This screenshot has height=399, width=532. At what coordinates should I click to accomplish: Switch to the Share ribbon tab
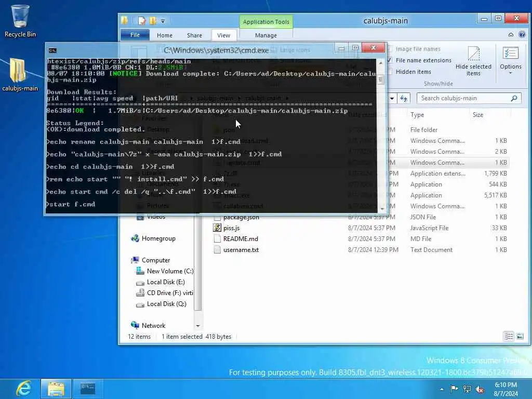tap(194, 35)
